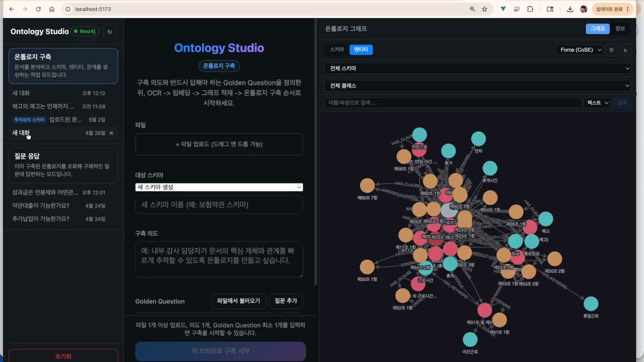Open the page zoom control in the address bar
Screen dimensions: 644x362
pos(472,9)
